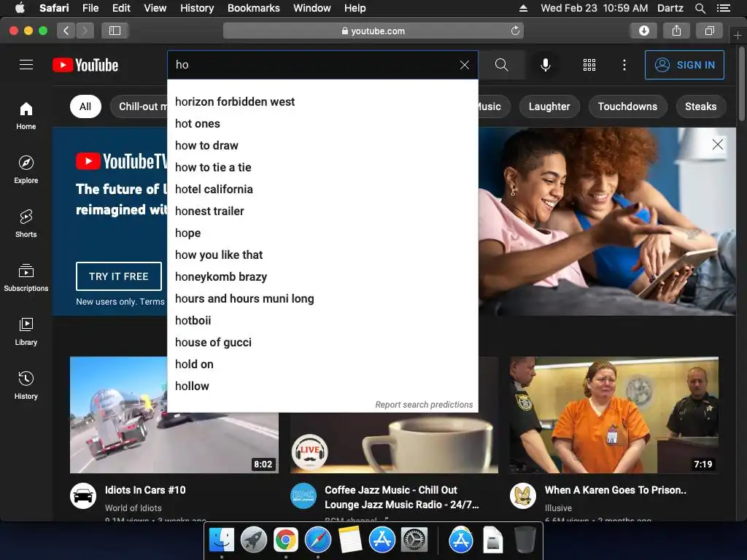Choose suggestion hotel california
This screenshot has height=560, width=747.
322,189
